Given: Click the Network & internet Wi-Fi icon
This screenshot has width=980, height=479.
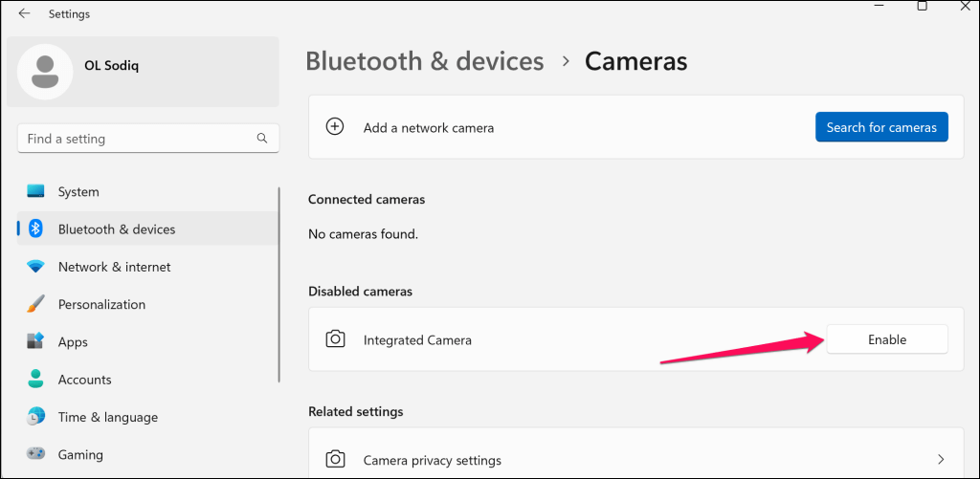Looking at the screenshot, I should pyautogui.click(x=36, y=267).
